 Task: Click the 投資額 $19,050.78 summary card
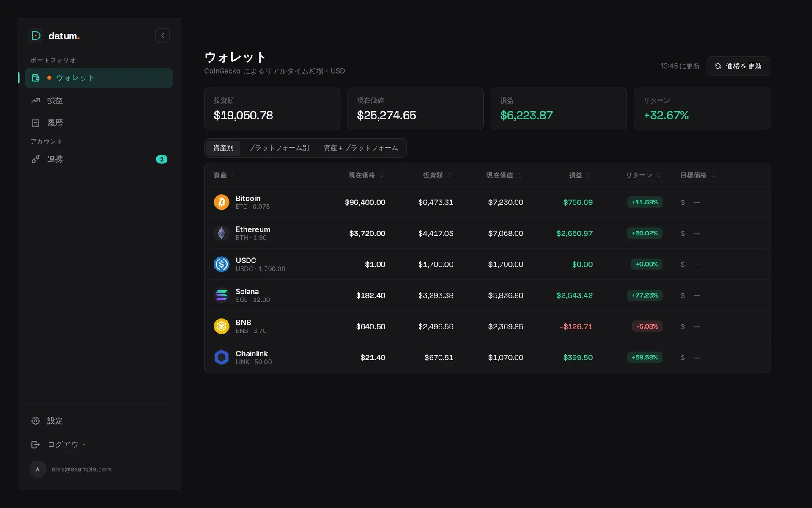coord(272,108)
